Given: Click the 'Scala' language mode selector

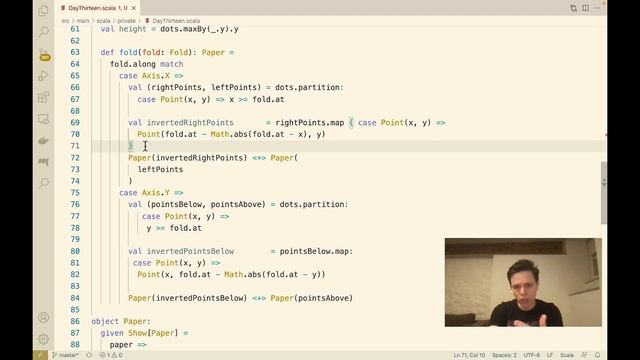Looking at the screenshot, I should coord(567,355).
